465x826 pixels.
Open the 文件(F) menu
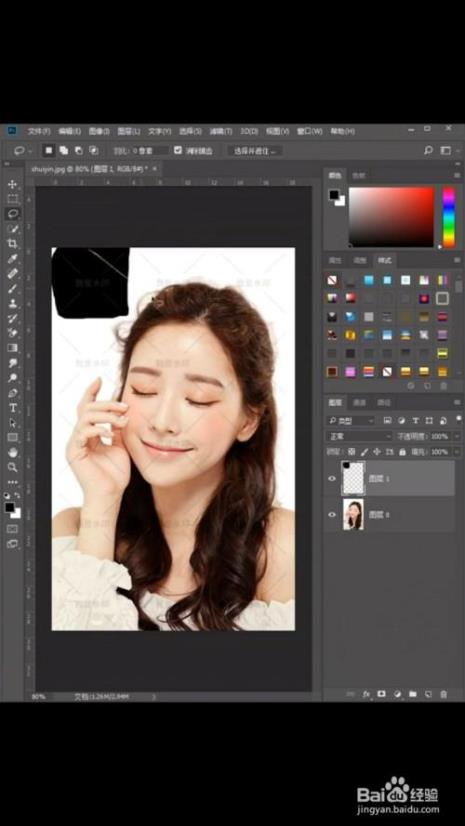38,131
